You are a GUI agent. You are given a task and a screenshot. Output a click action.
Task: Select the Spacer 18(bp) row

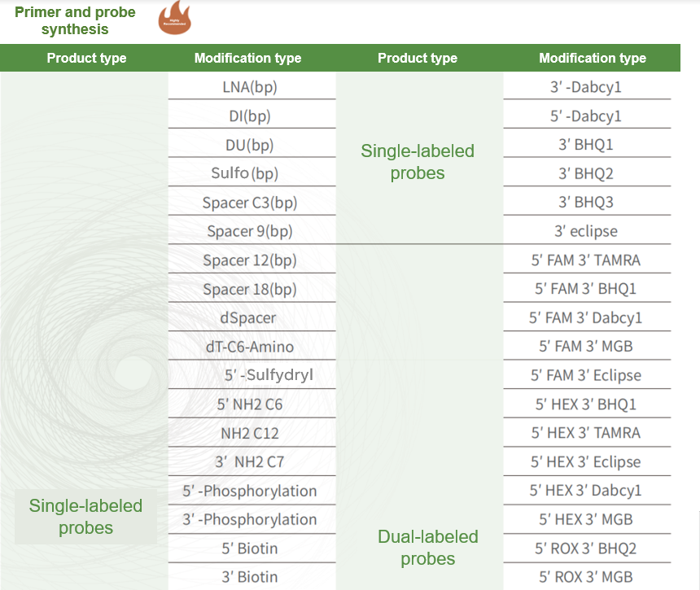click(252, 289)
